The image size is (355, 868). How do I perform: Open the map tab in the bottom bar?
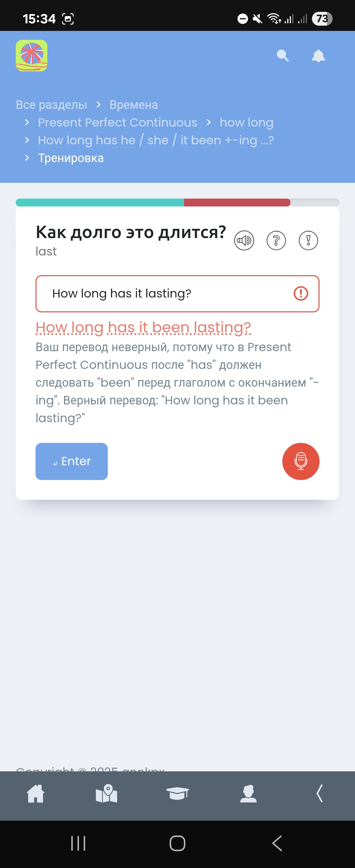pyautogui.click(x=106, y=794)
